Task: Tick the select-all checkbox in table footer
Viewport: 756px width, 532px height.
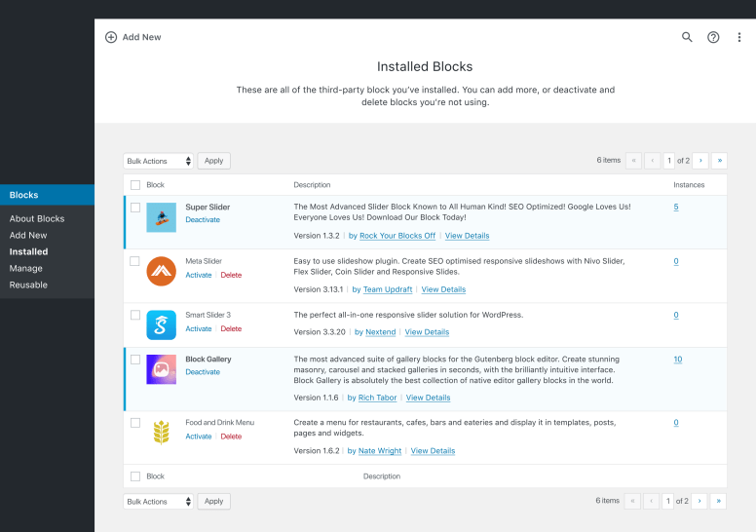Action: click(135, 476)
